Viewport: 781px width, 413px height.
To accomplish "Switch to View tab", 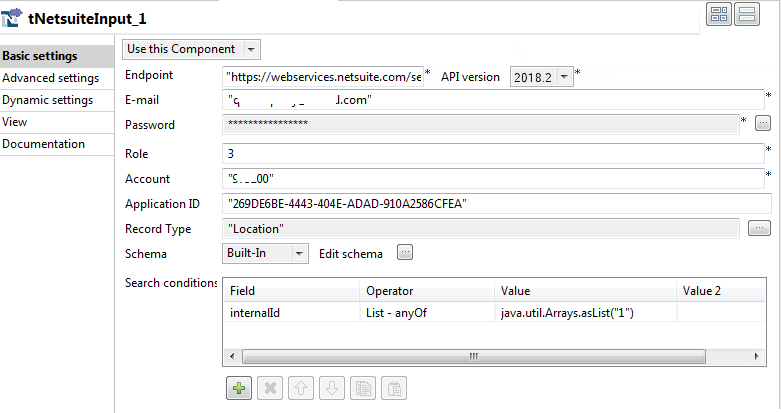I will (x=57, y=122).
